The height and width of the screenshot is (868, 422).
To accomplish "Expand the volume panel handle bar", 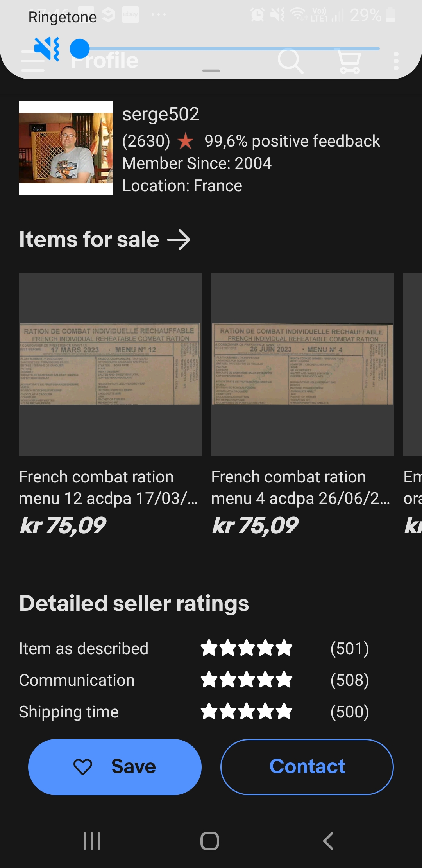I will 211,71.
